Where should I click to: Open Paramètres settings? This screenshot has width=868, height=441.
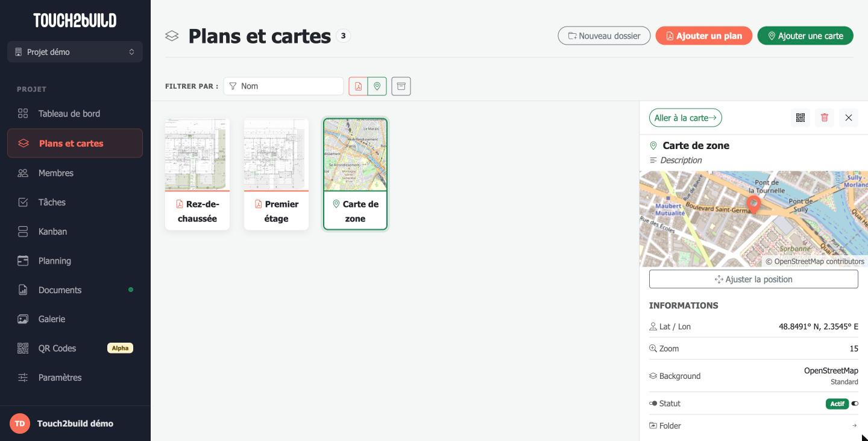(x=75, y=378)
